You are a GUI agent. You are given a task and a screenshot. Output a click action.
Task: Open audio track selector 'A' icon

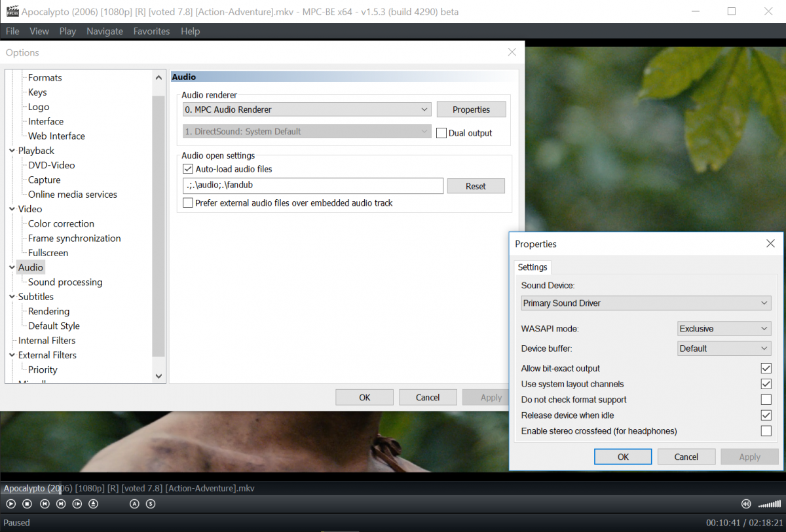(134, 504)
